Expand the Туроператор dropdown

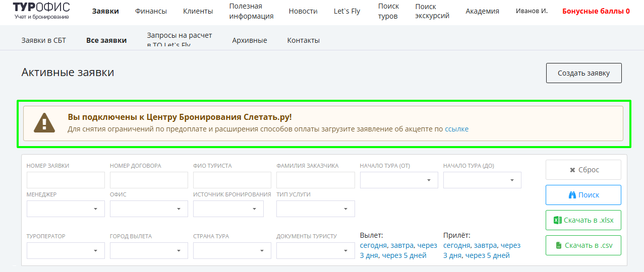point(66,250)
